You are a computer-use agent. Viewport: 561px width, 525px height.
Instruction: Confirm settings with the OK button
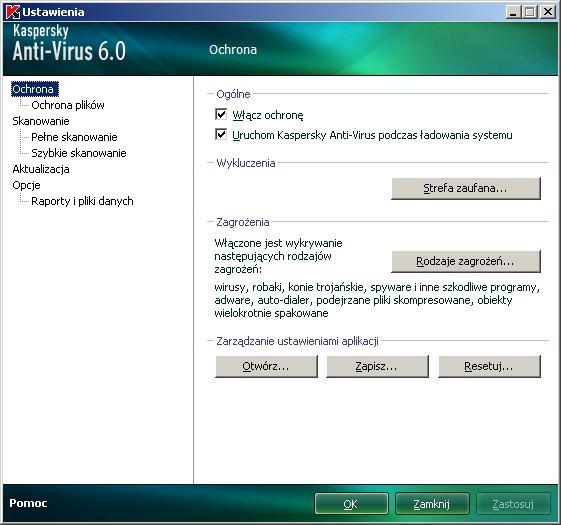pyautogui.click(x=351, y=504)
